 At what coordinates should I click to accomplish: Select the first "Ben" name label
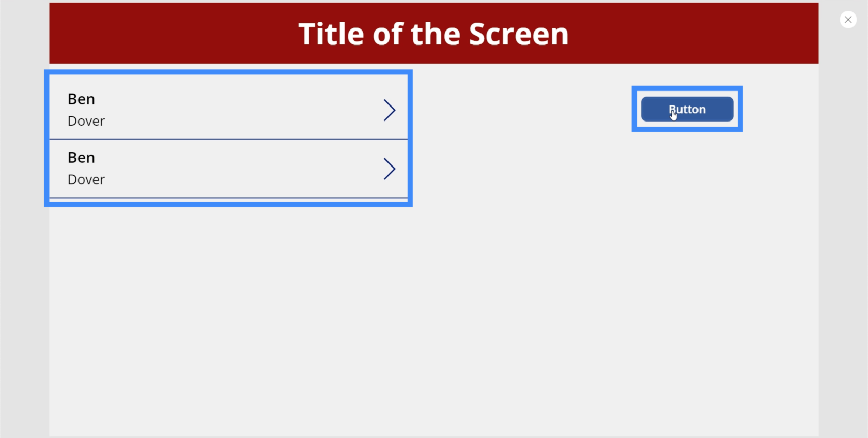[81, 99]
